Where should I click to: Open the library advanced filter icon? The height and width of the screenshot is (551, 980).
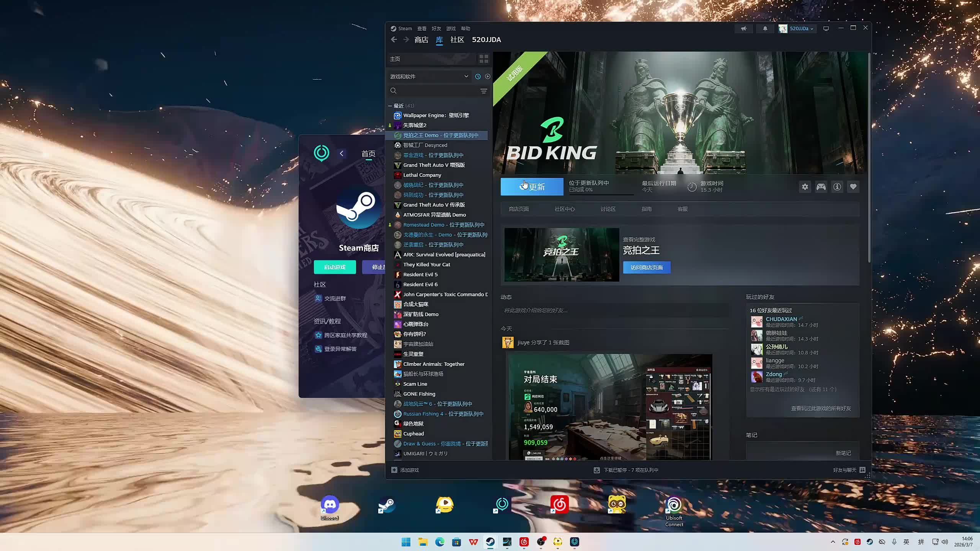483,91
